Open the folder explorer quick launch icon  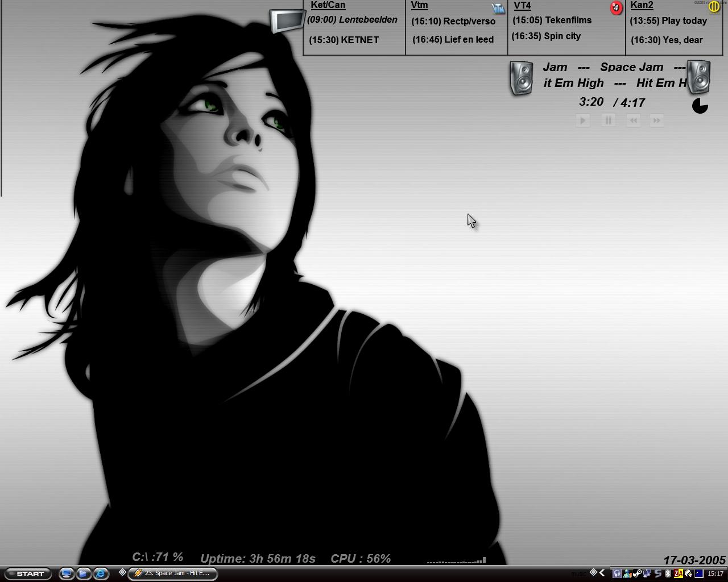click(84, 573)
